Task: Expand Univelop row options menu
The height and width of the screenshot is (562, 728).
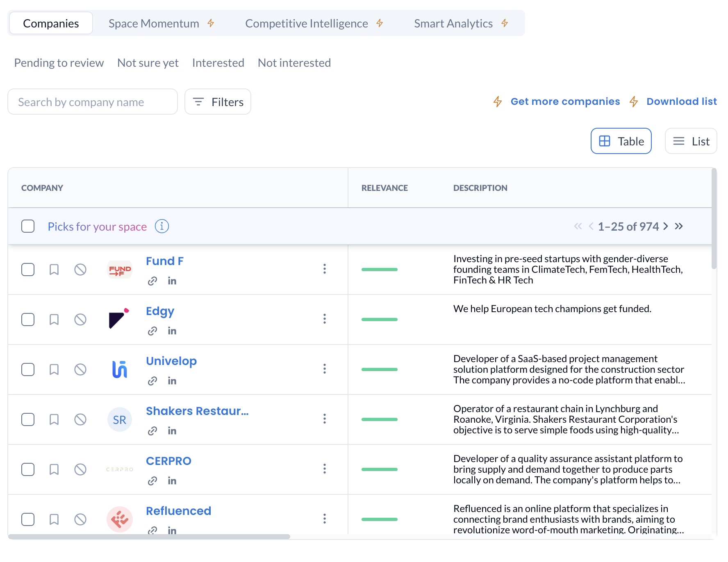Action: 325,369
